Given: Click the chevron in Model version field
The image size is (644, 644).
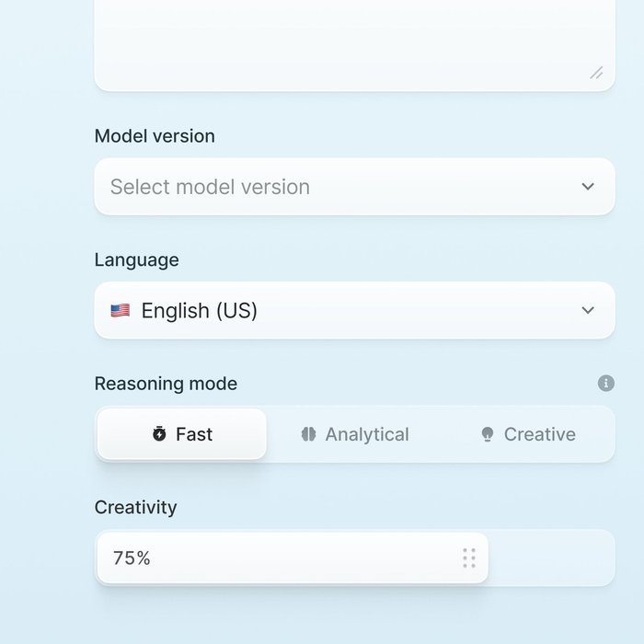Looking at the screenshot, I should coord(588,187).
